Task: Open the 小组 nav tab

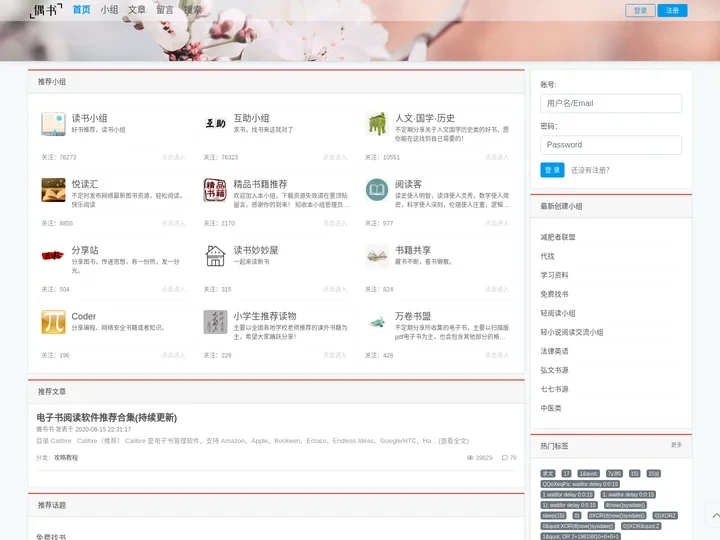Action: [x=109, y=10]
